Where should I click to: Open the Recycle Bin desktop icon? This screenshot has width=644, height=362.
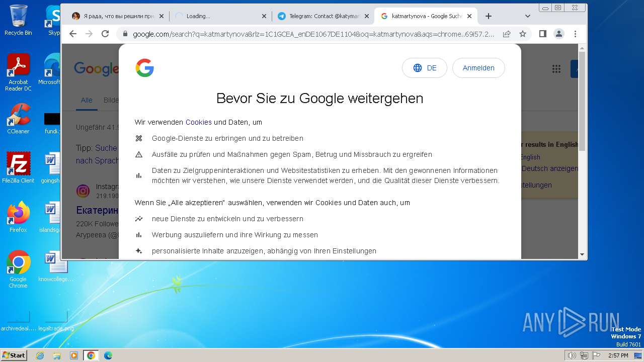click(x=18, y=20)
